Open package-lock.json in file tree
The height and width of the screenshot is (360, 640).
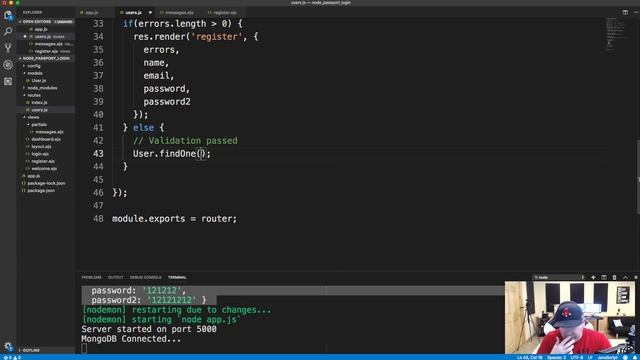(46, 183)
